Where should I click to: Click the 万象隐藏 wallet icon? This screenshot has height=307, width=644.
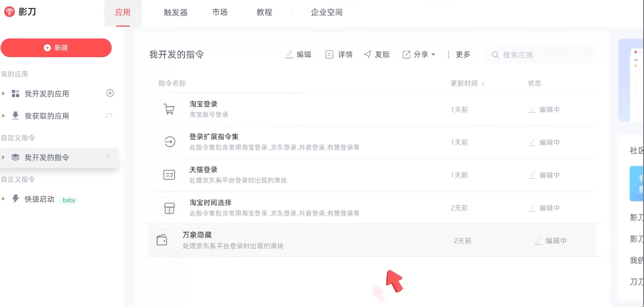pyautogui.click(x=162, y=240)
